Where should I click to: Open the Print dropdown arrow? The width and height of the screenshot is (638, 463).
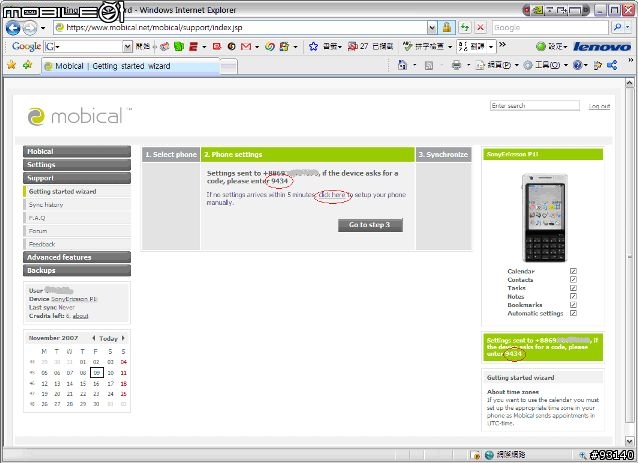click(x=468, y=65)
